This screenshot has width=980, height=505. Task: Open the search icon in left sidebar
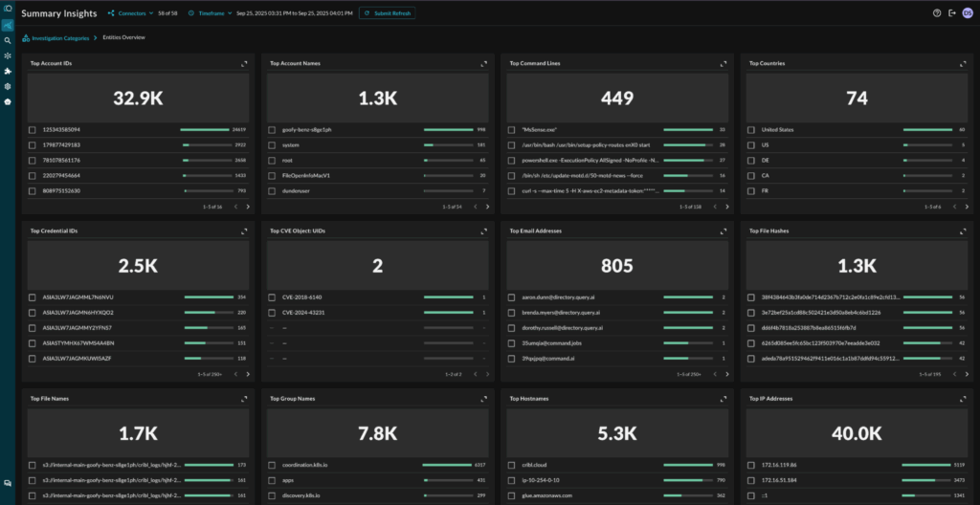click(x=8, y=40)
